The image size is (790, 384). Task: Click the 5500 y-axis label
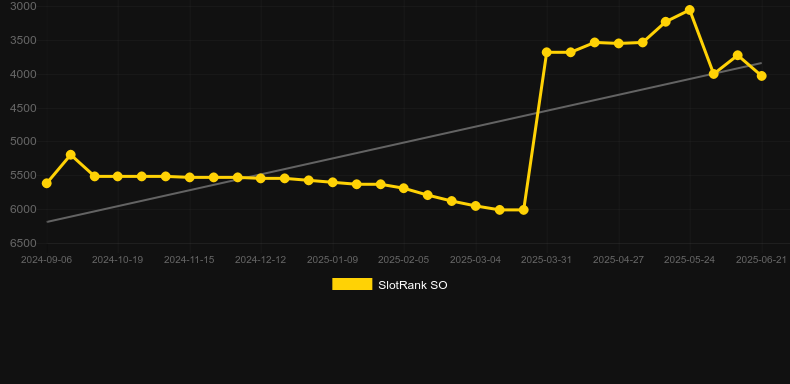click(x=23, y=175)
